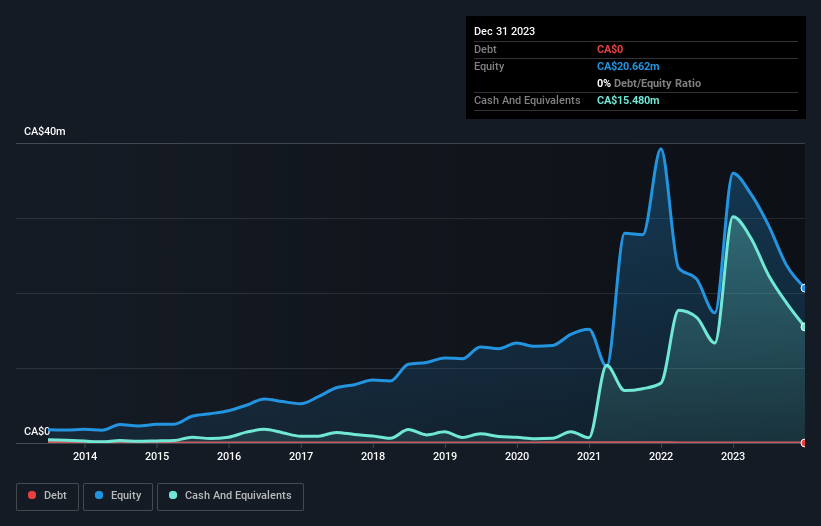
Task: Select the 2020 x-axis label
Action: pyautogui.click(x=517, y=456)
